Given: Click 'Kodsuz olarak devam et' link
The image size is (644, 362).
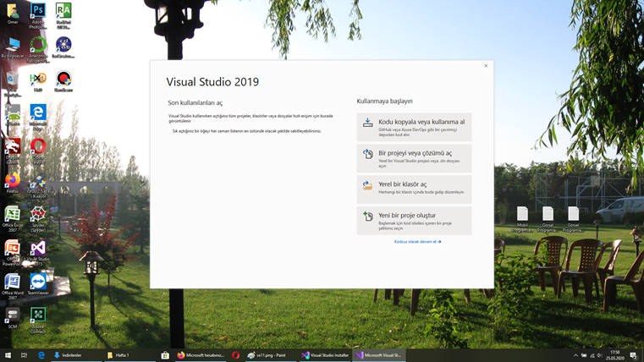Looking at the screenshot, I should [x=417, y=242].
